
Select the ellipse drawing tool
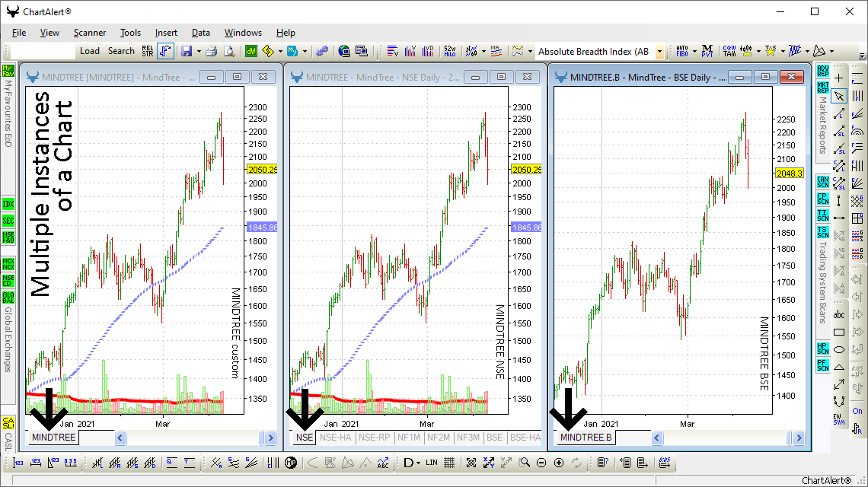(839, 349)
